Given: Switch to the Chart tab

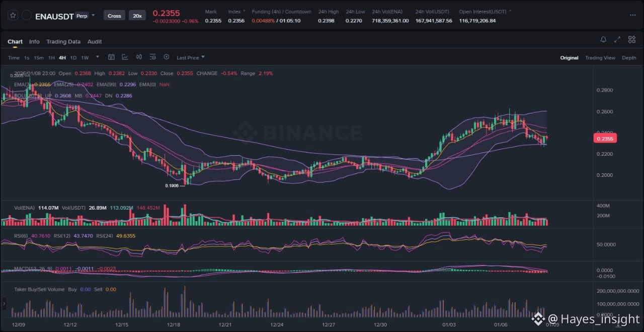Looking at the screenshot, I should click(15, 42).
